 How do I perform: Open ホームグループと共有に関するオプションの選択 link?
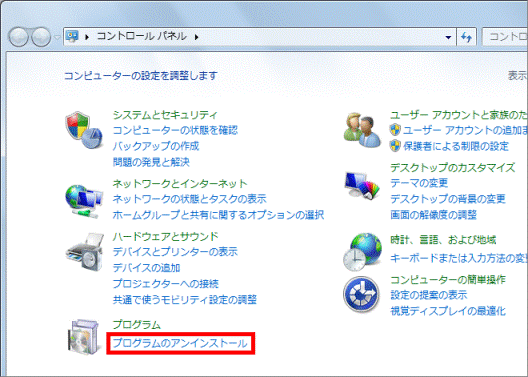pyautogui.click(x=218, y=215)
